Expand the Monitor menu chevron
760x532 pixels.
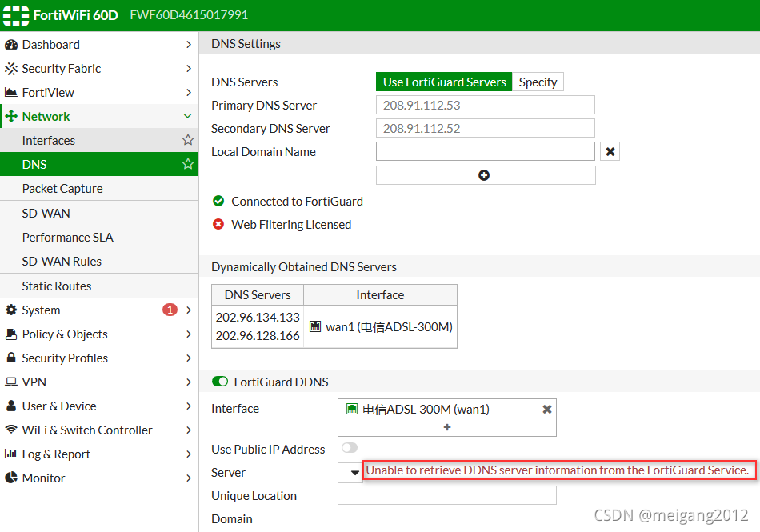pyautogui.click(x=189, y=478)
